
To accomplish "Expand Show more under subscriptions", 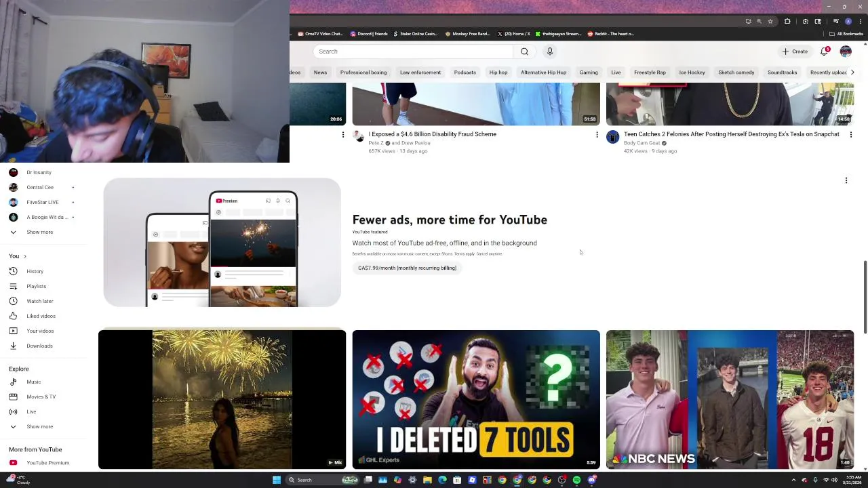I will pyautogui.click(x=43, y=232).
